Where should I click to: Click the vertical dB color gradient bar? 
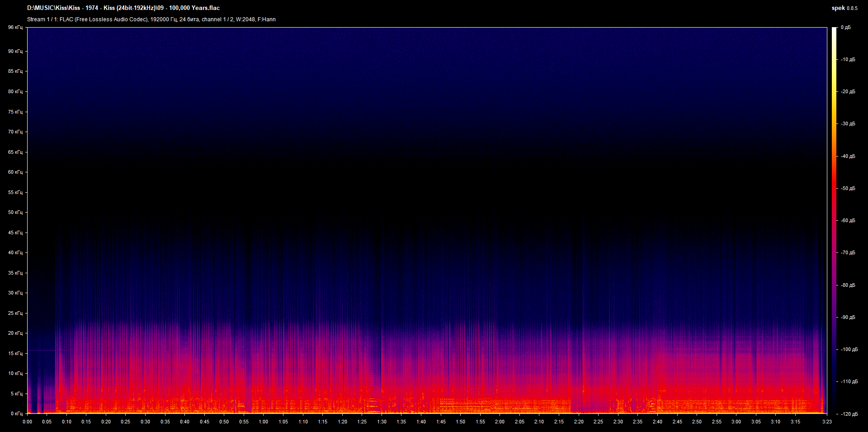834,221
